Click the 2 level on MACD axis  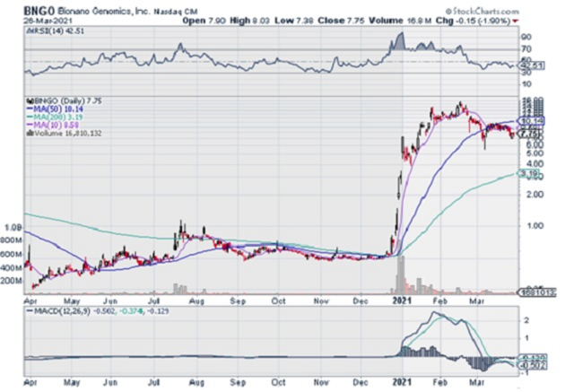(x=526, y=320)
